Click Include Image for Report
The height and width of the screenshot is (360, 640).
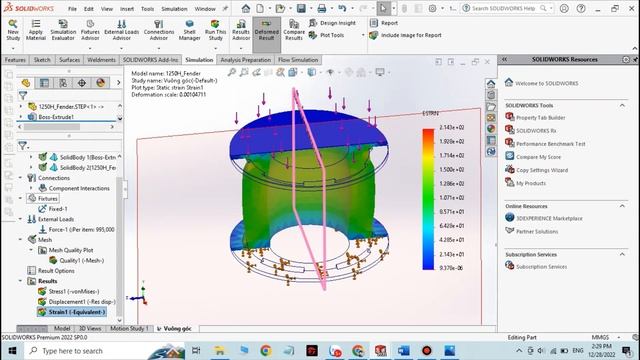[405, 35]
